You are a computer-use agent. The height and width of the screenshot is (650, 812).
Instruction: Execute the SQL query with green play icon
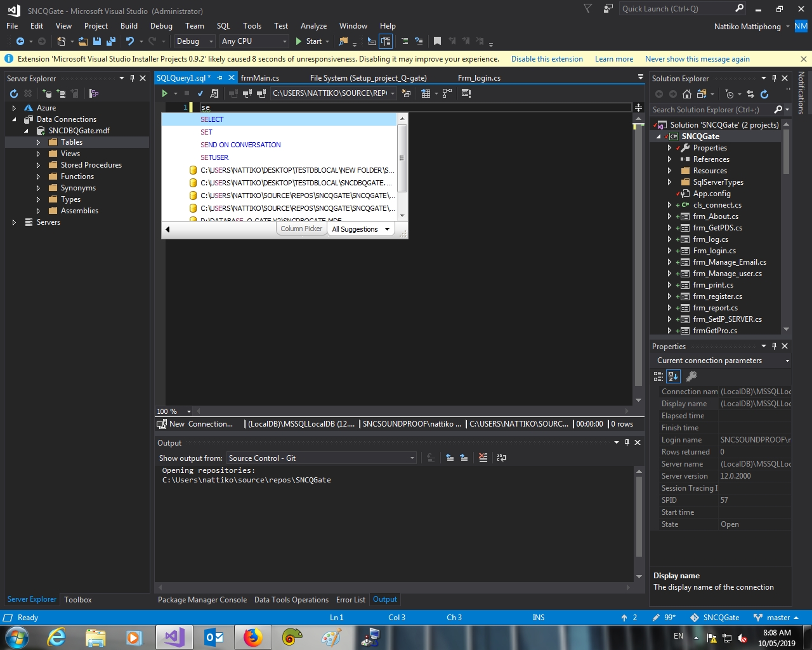165,93
